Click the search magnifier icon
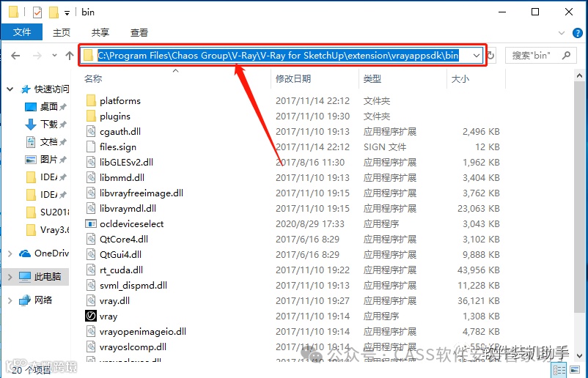Image resolution: width=588 pixels, height=378 pixels. [x=566, y=56]
